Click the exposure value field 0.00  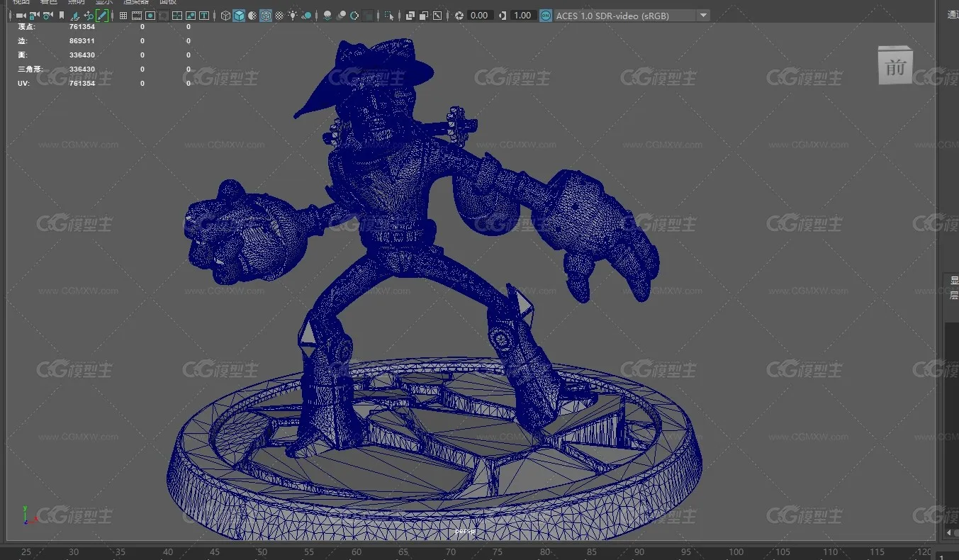coord(480,16)
